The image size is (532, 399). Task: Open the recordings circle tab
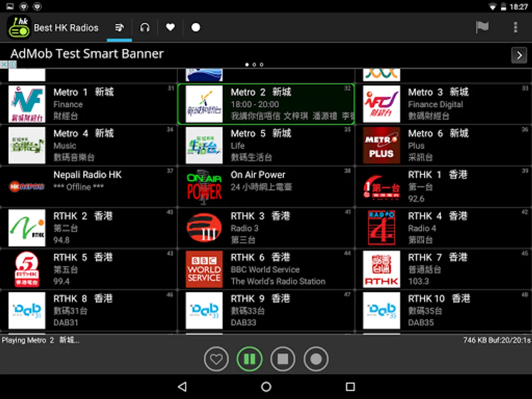click(x=196, y=27)
